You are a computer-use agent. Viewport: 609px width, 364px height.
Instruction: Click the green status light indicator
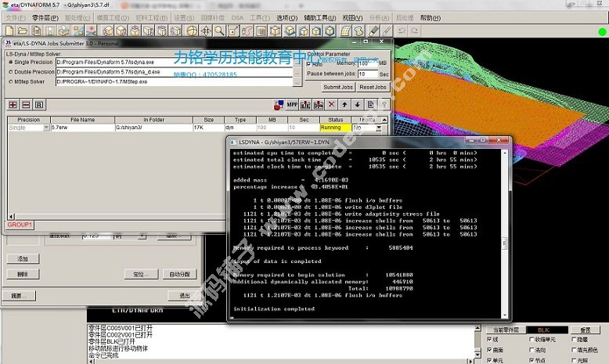click(x=602, y=32)
